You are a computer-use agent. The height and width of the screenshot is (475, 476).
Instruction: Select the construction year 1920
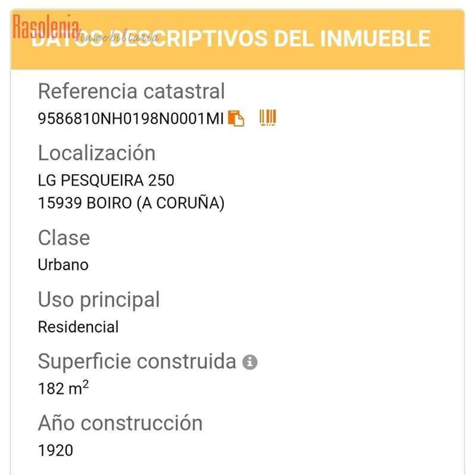(55, 450)
